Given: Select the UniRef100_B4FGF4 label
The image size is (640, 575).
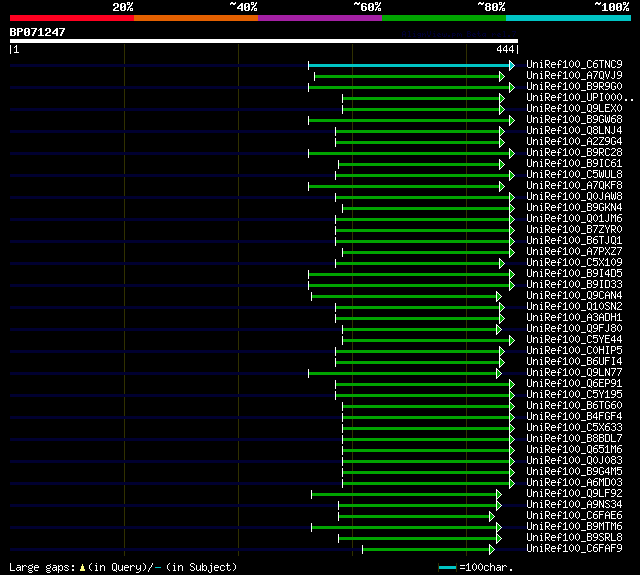Looking at the screenshot, I should [574, 417].
